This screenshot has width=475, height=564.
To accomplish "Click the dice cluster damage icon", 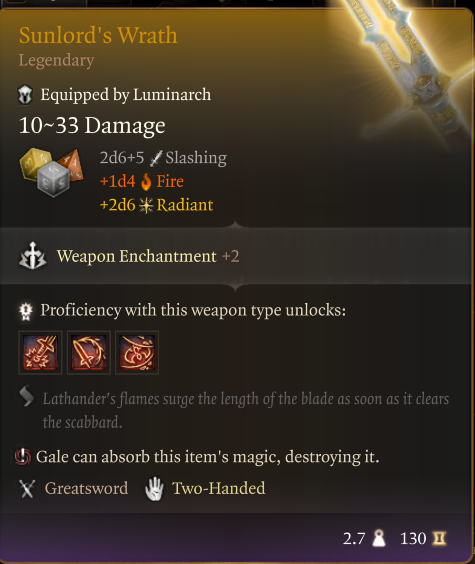I will coord(51,172).
